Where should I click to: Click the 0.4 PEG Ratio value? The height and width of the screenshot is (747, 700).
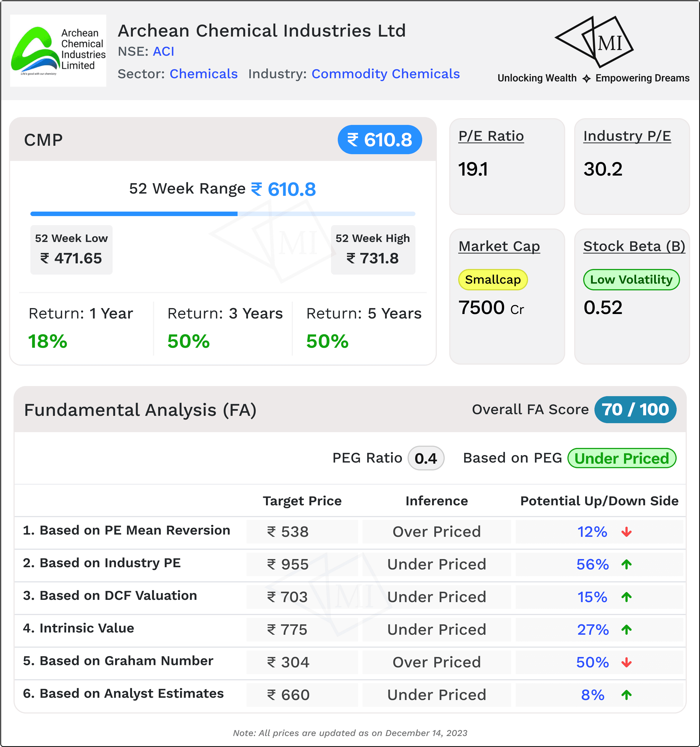click(426, 458)
